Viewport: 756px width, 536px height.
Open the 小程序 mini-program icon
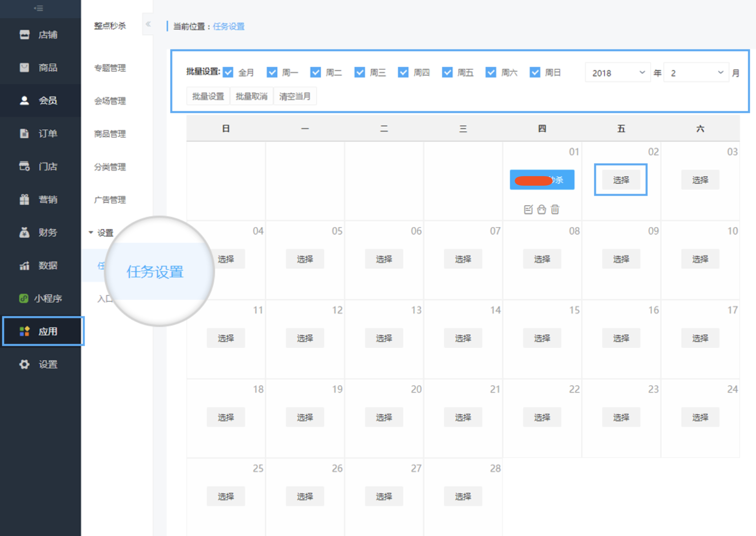click(23, 298)
